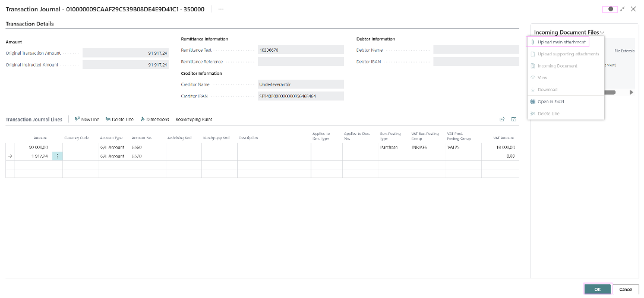Open Bookkeeping Rules action
The image size is (644, 298).
coord(194,119)
